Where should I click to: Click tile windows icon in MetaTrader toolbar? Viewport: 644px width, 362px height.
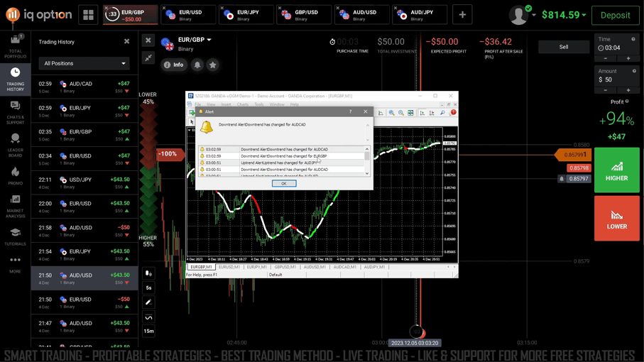[410, 113]
